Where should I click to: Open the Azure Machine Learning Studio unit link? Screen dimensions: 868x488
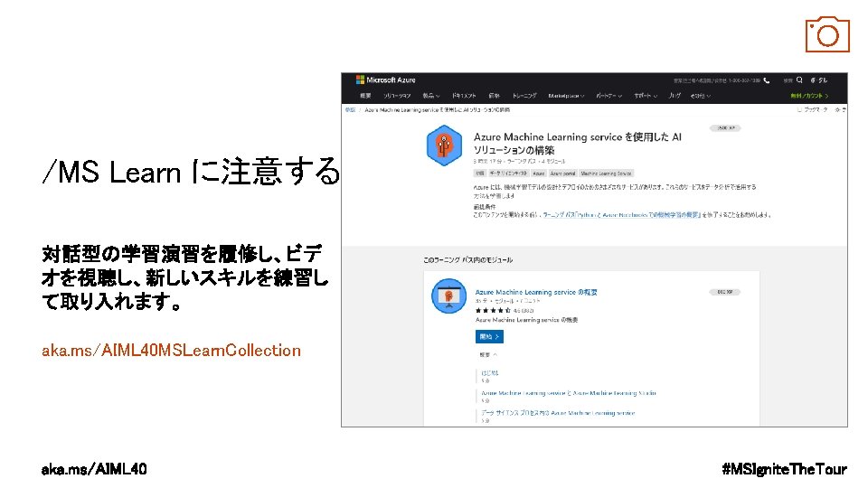[x=569, y=393]
